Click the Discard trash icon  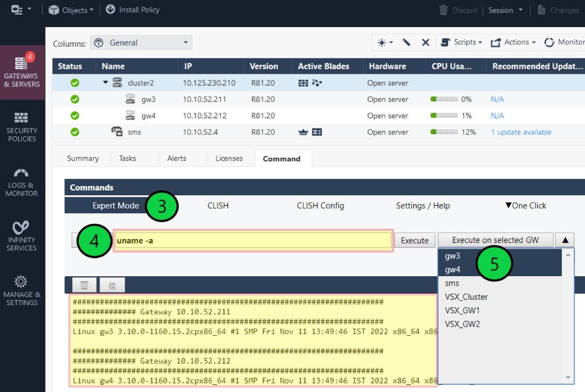pos(442,10)
